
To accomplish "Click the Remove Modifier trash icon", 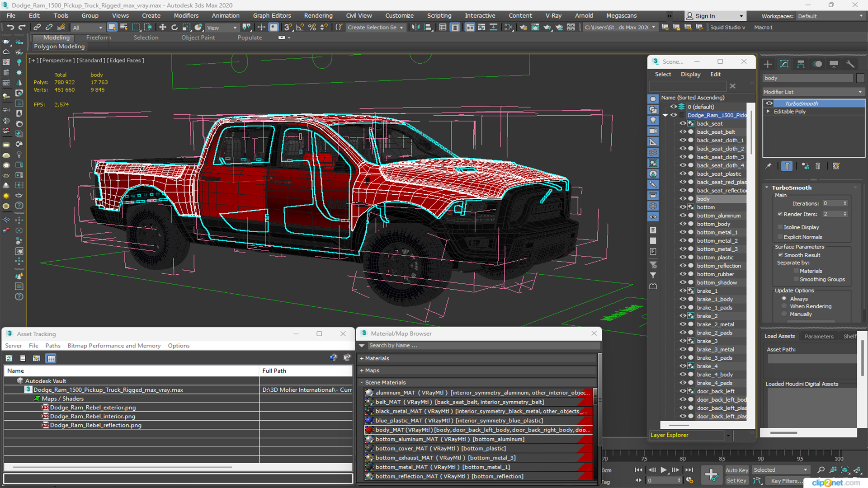I will pos(818,166).
